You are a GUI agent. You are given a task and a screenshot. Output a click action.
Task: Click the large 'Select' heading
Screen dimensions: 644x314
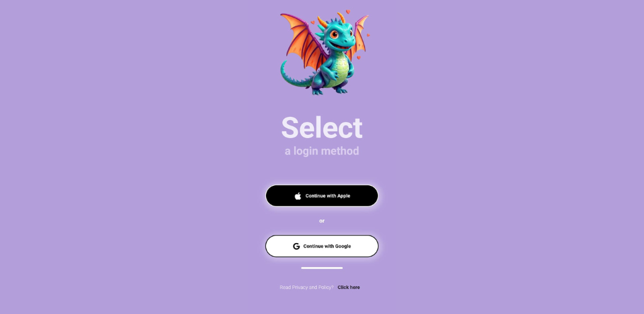pos(322,127)
